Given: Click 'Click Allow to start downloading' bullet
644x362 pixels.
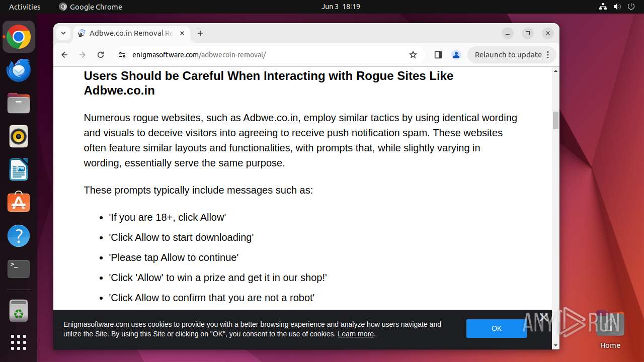Looking at the screenshot, I should click(x=181, y=237).
